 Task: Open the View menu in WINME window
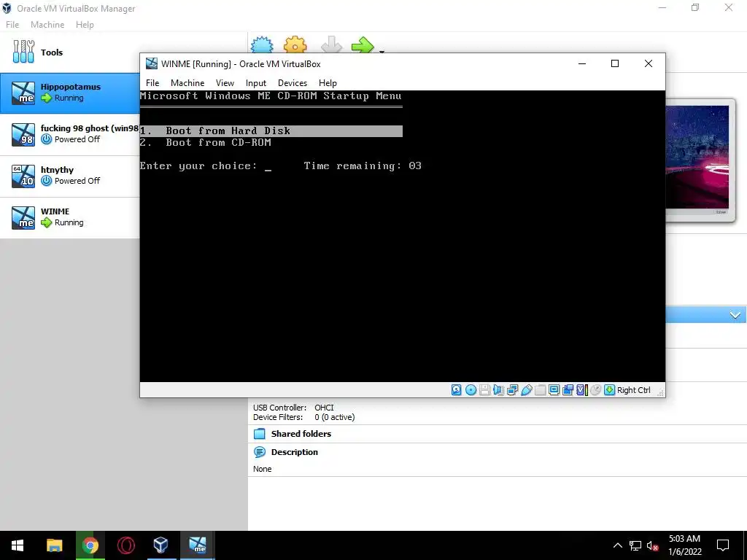[x=225, y=83]
